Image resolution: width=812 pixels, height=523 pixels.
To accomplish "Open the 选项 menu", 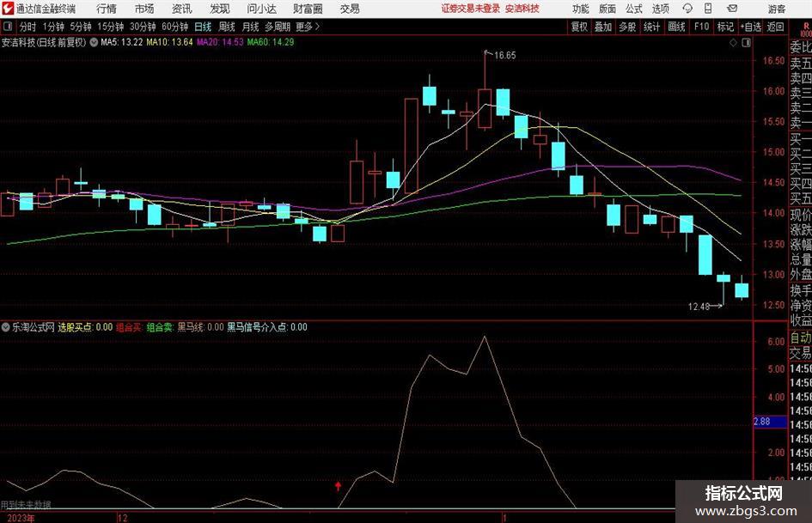I will [x=660, y=9].
